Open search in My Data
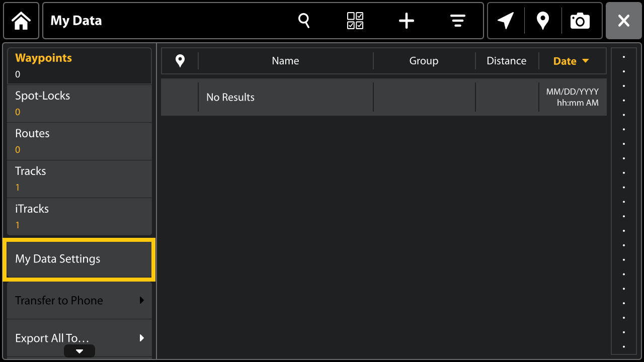The height and width of the screenshot is (362, 644). click(x=304, y=21)
